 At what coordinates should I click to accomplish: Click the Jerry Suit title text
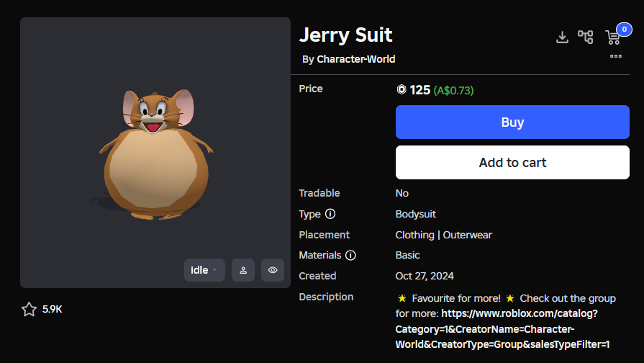(x=346, y=35)
